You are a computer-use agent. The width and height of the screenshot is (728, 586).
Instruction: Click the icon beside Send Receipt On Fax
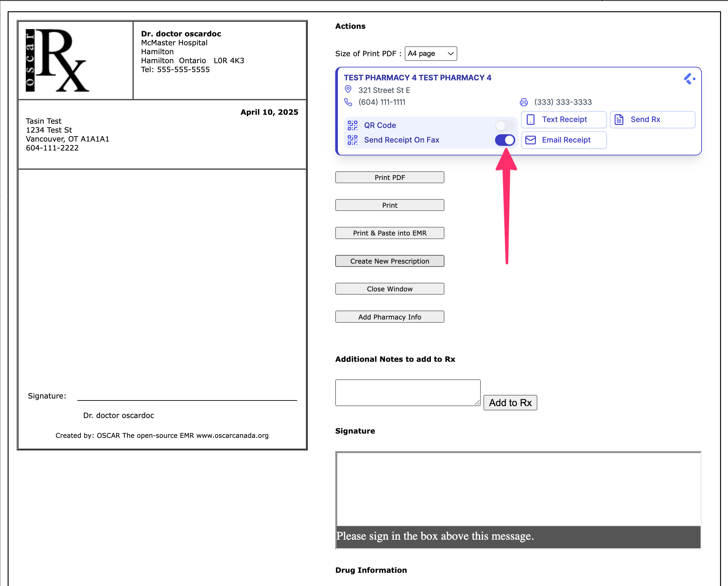click(x=352, y=140)
